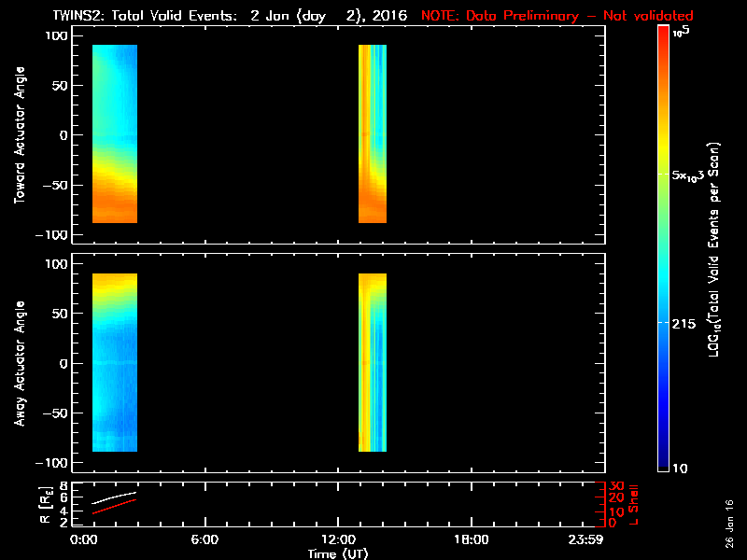Select the 50 tick on Toward Actuator axis

(61, 86)
